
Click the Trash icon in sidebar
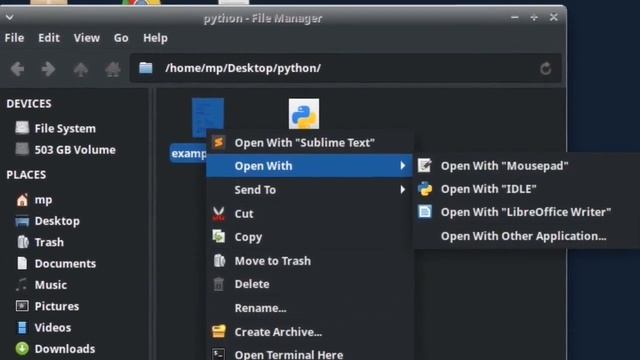(x=23, y=242)
